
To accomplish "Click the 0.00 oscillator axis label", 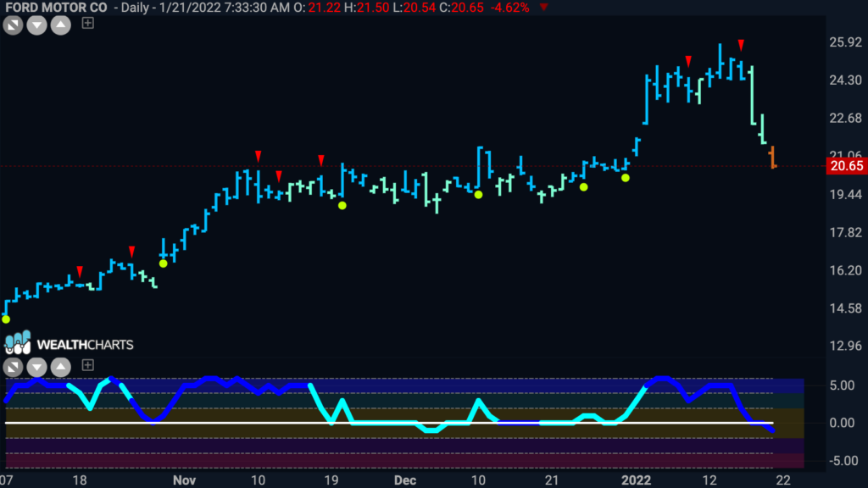I will click(842, 424).
